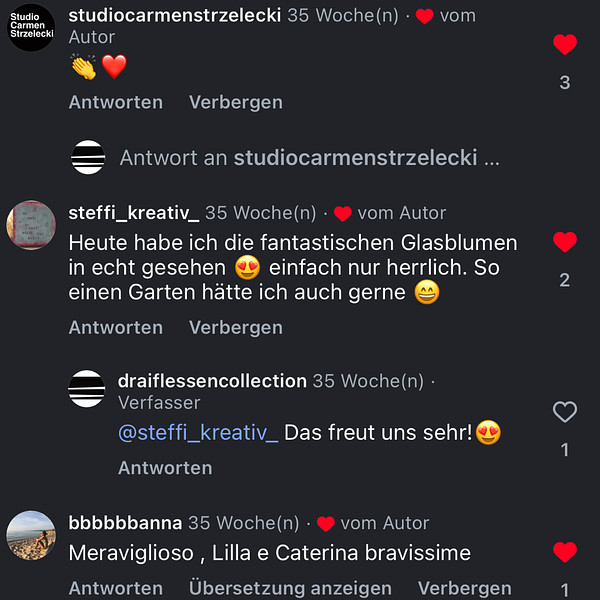This screenshot has height=600, width=600.
Task: Reply to studiocarmenstrzelecki's comment
Action: 116,102
